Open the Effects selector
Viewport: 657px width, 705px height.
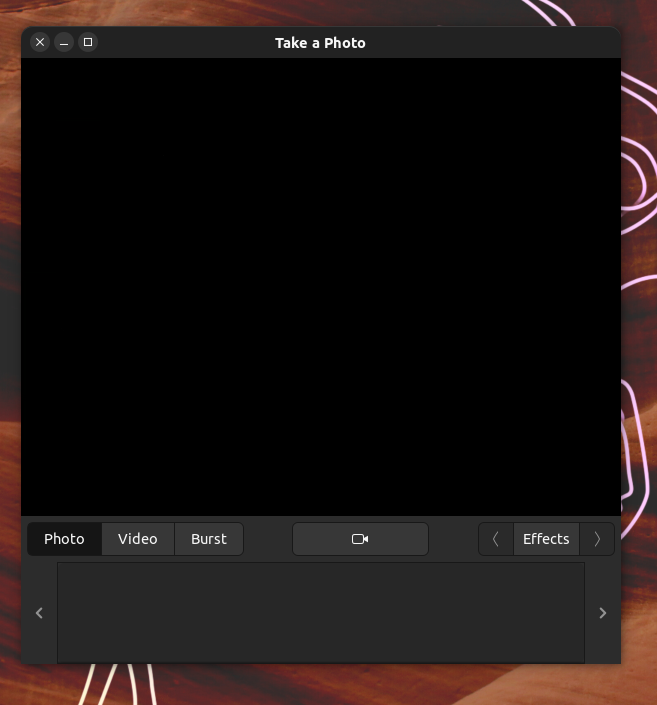tap(546, 539)
